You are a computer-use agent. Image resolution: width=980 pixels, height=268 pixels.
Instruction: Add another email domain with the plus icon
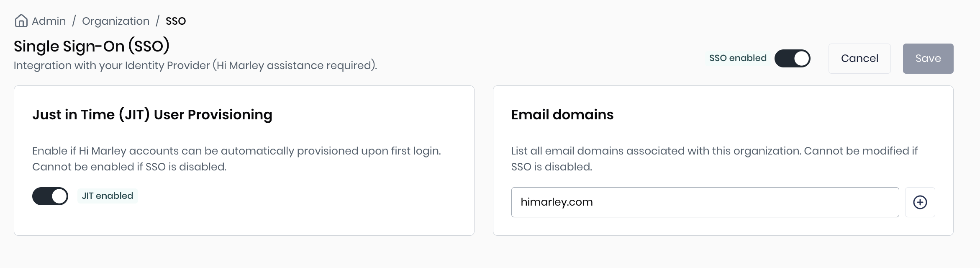pyautogui.click(x=920, y=202)
